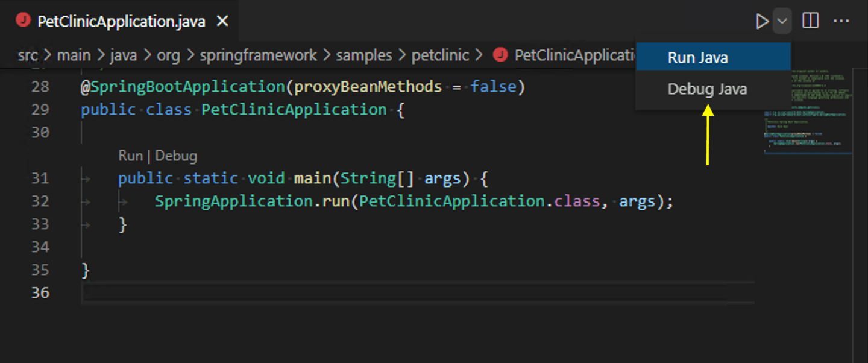Click the Run CodeLens above main method
The width and height of the screenshot is (868, 363).
click(130, 155)
